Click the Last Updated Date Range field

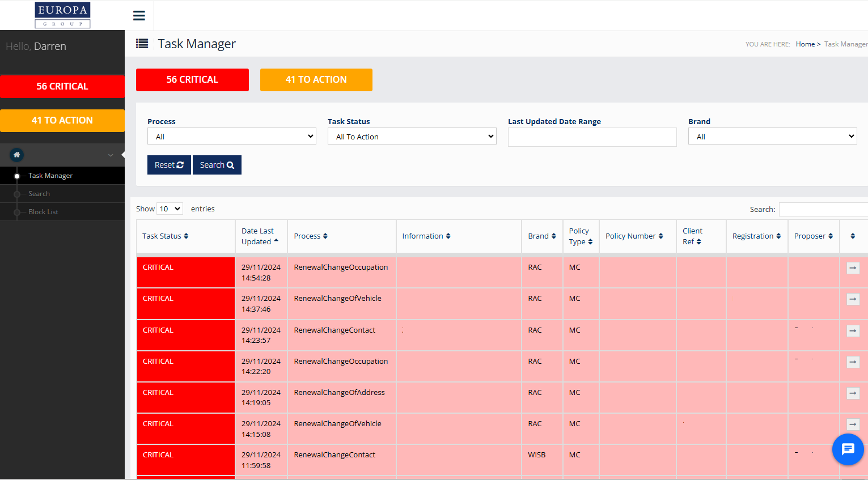click(592, 137)
